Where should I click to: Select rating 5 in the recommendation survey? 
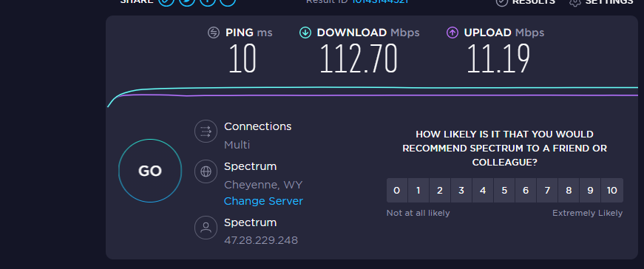point(504,190)
